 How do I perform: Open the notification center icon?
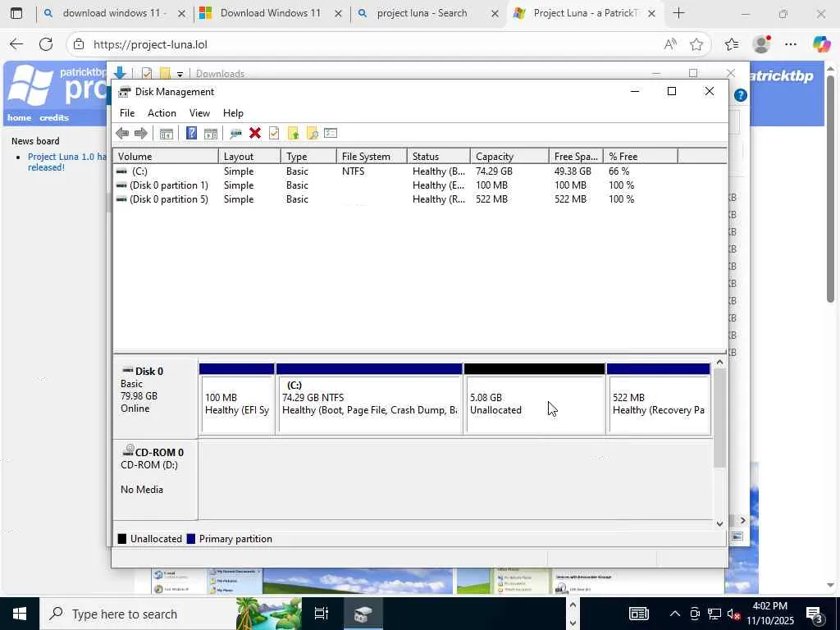(x=815, y=614)
